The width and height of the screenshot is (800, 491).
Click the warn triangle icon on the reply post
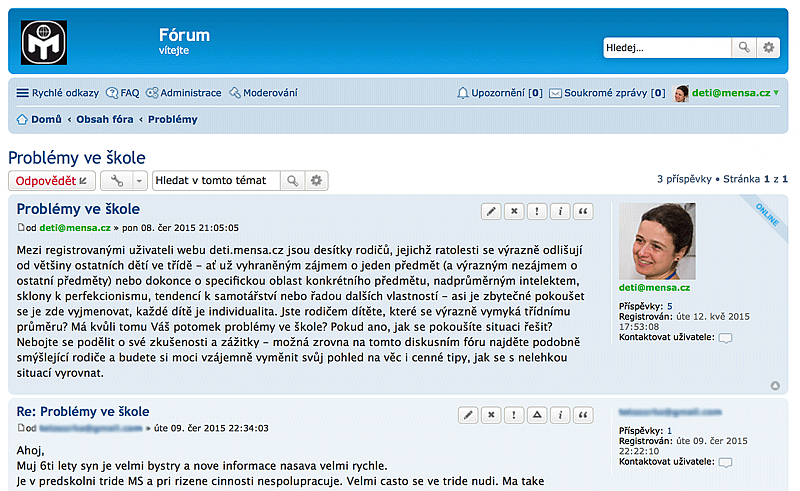(x=537, y=414)
